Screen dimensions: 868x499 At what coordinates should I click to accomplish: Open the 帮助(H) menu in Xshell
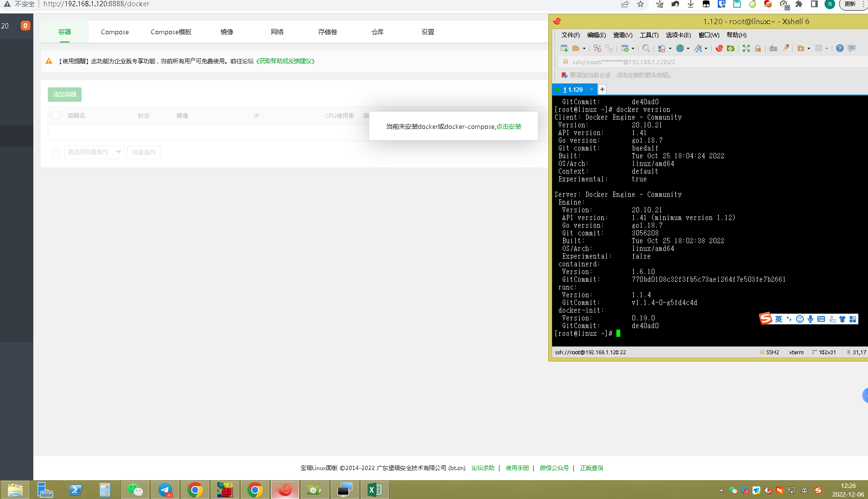736,35
